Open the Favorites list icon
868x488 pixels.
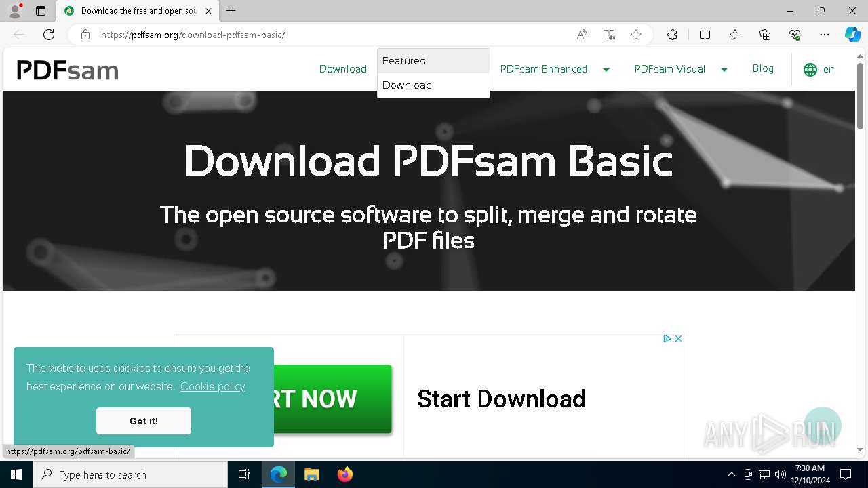(x=735, y=35)
